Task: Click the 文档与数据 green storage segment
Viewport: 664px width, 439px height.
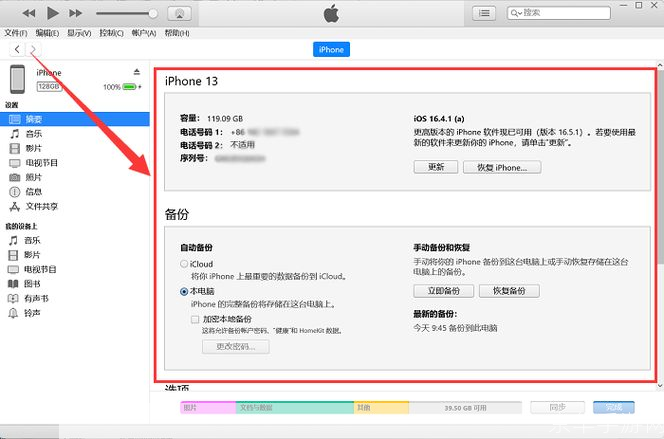Action: [x=295, y=408]
